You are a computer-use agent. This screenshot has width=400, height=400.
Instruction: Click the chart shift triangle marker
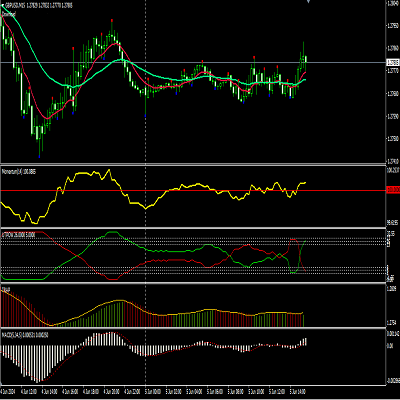(x=309, y=2)
